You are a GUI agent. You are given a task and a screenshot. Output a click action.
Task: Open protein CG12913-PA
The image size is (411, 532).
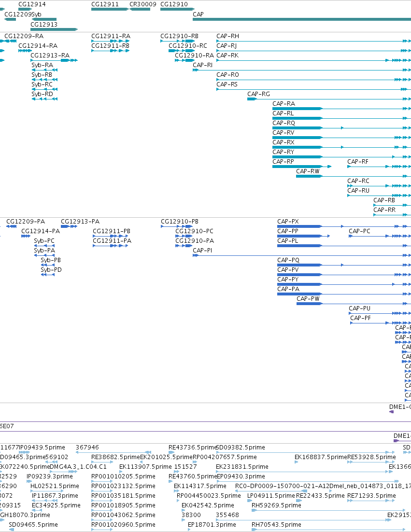tap(80, 222)
